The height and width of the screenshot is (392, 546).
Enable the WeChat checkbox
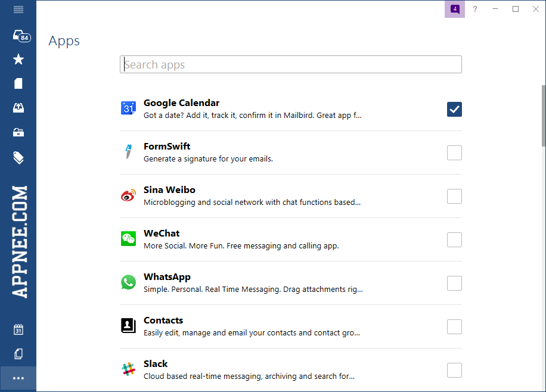click(454, 240)
